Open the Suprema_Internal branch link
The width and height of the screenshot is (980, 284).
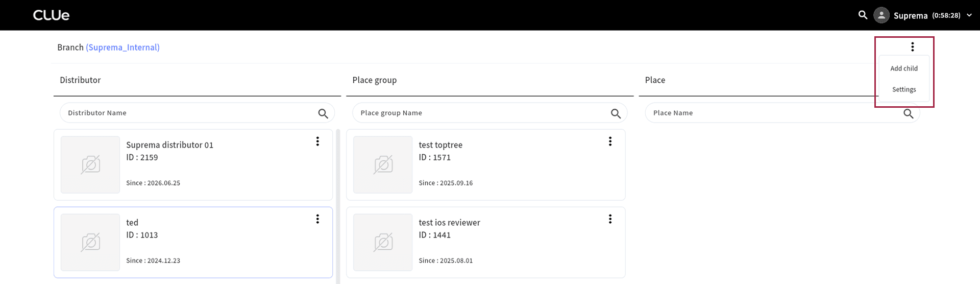(122, 48)
